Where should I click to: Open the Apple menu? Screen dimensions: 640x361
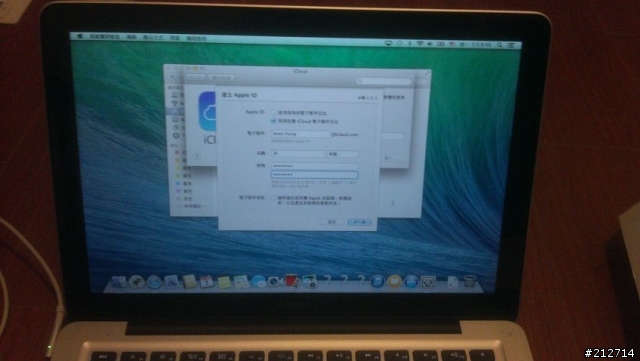pyautogui.click(x=80, y=36)
